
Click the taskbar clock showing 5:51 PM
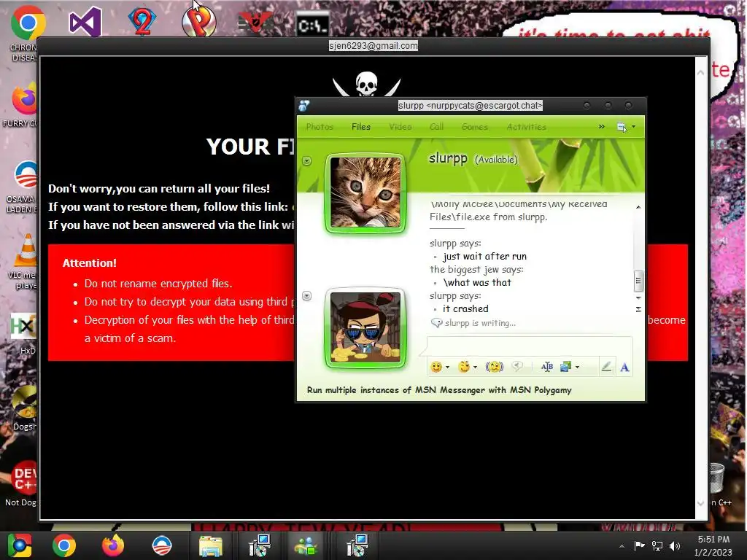pyautogui.click(x=713, y=545)
